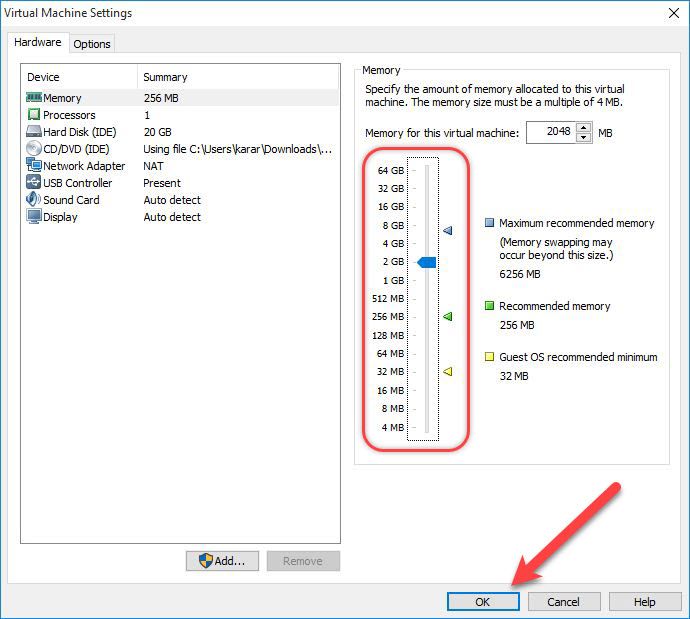Click the '64 GB' slider label
Image resolution: width=690 pixels, height=619 pixels.
(x=391, y=170)
